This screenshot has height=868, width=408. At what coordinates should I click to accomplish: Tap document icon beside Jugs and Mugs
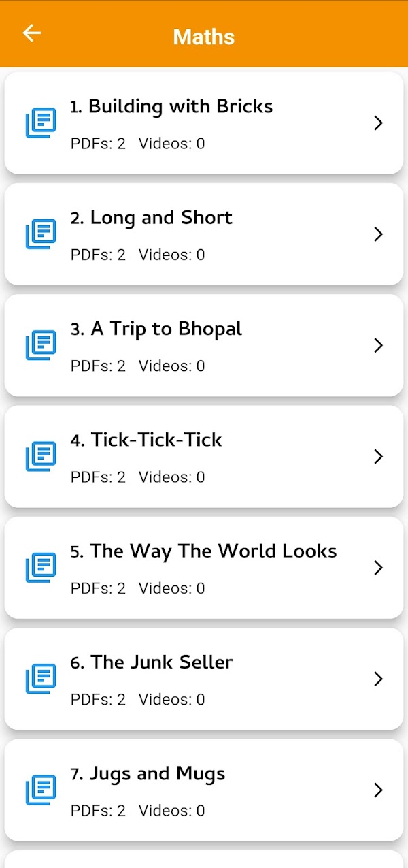41,790
